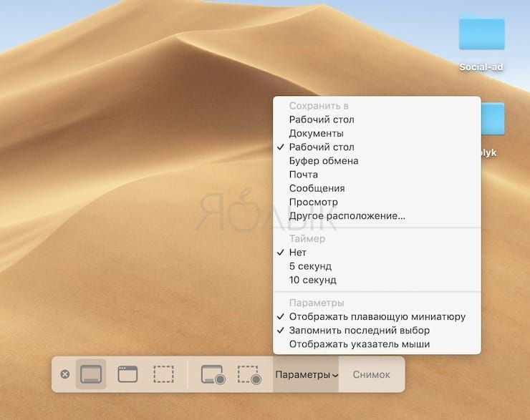Choose Документы as save location

(377, 133)
